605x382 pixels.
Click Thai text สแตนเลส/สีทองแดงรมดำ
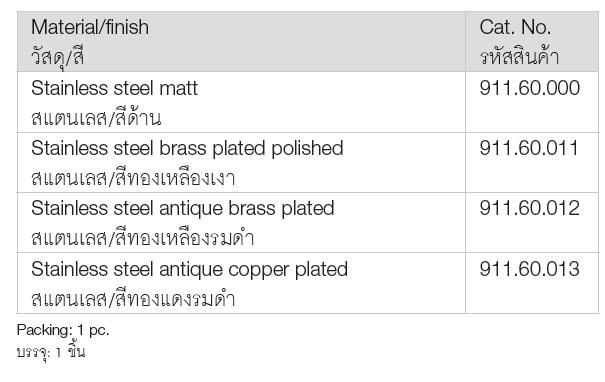pos(133,298)
